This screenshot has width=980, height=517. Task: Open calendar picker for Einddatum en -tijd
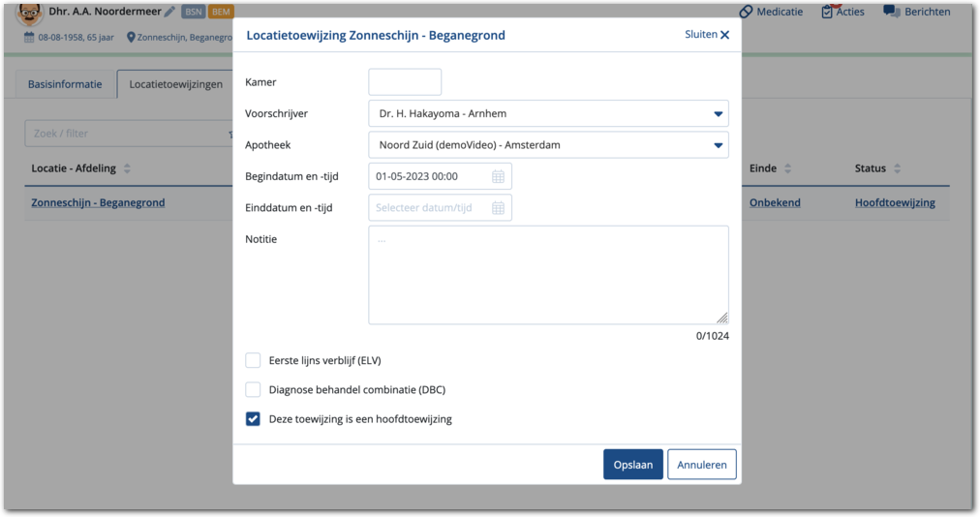[498, 208]
